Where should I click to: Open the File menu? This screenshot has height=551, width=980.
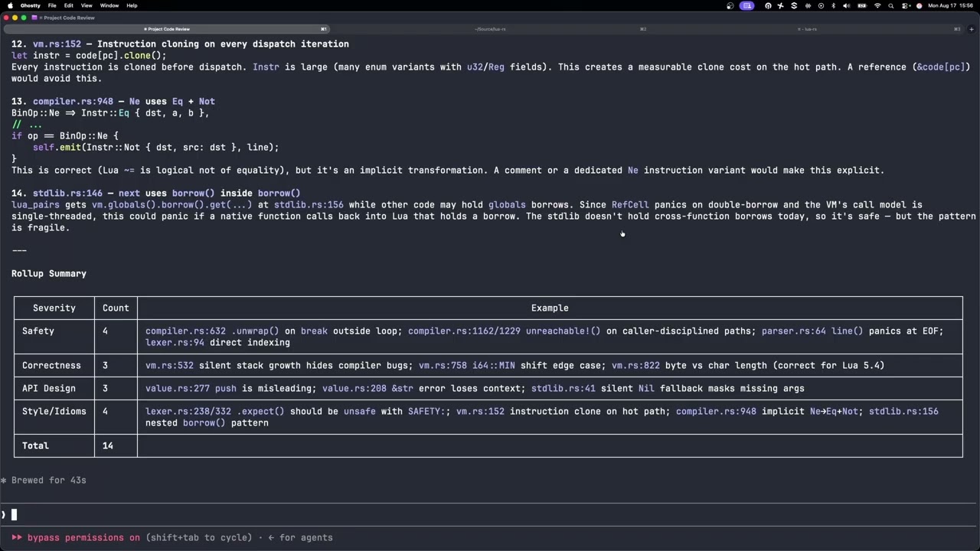pyautogui.click(x=52, y=5)
